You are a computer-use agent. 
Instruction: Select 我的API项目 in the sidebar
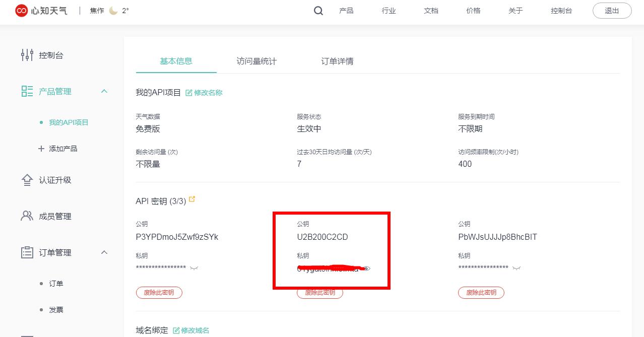tap(69, 122)
